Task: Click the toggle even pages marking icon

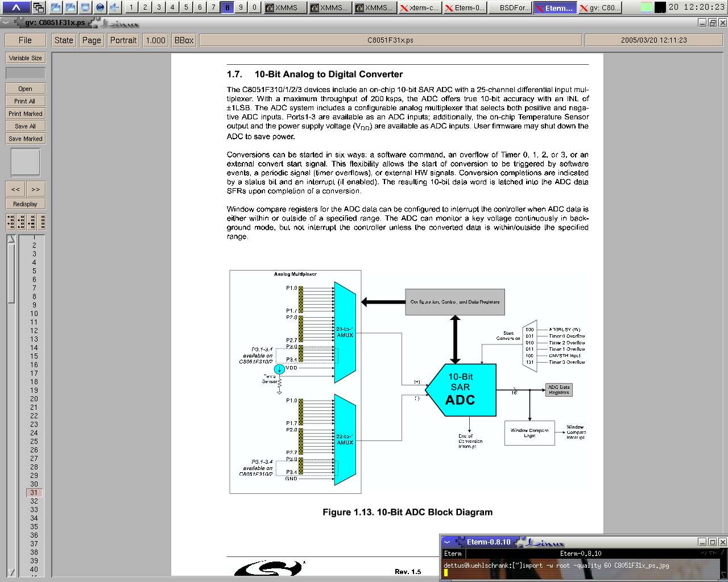Action: [21, 222]
